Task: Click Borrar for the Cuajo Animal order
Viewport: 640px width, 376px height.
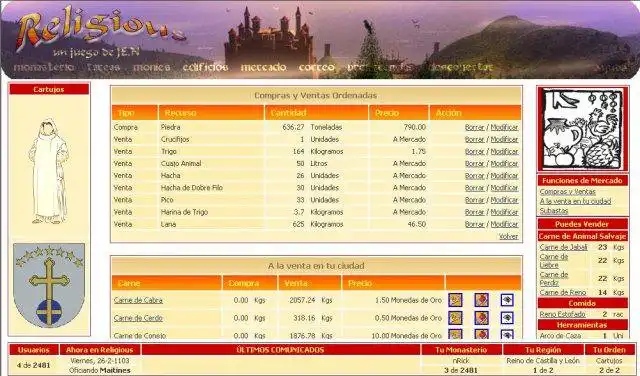Action: coord(475,164)
